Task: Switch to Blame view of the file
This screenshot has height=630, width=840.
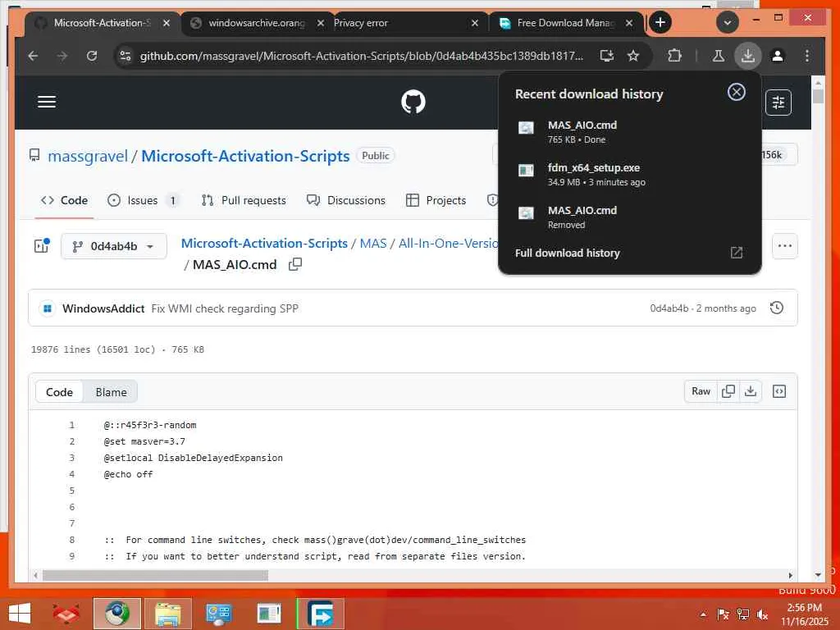Action: click(111, 392)
